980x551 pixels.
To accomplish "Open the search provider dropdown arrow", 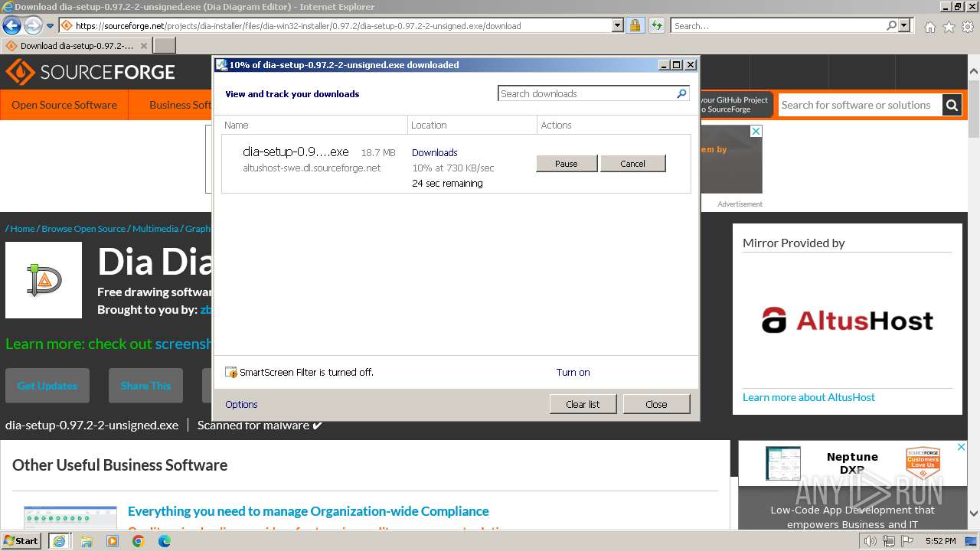I will point(904,26).
